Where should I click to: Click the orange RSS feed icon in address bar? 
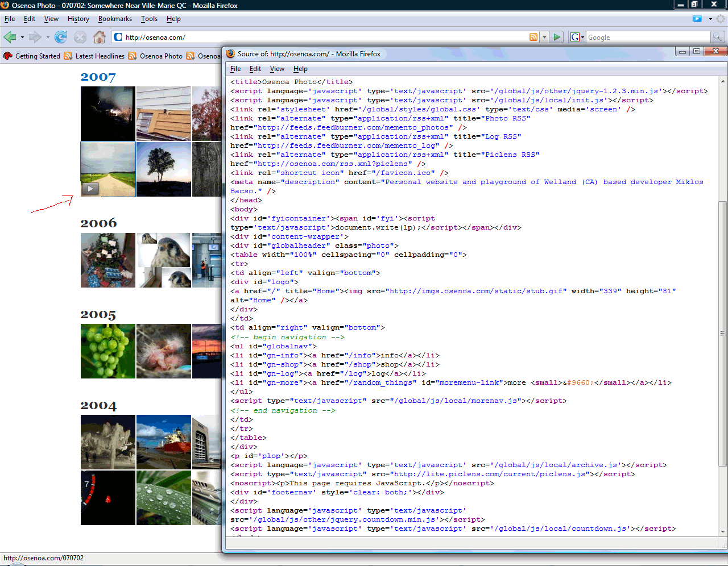tap(533, 38)
